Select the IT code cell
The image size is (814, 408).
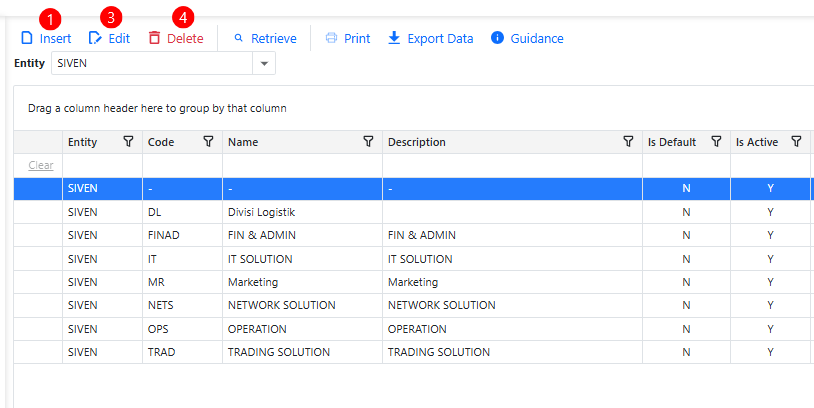point(183,259)
